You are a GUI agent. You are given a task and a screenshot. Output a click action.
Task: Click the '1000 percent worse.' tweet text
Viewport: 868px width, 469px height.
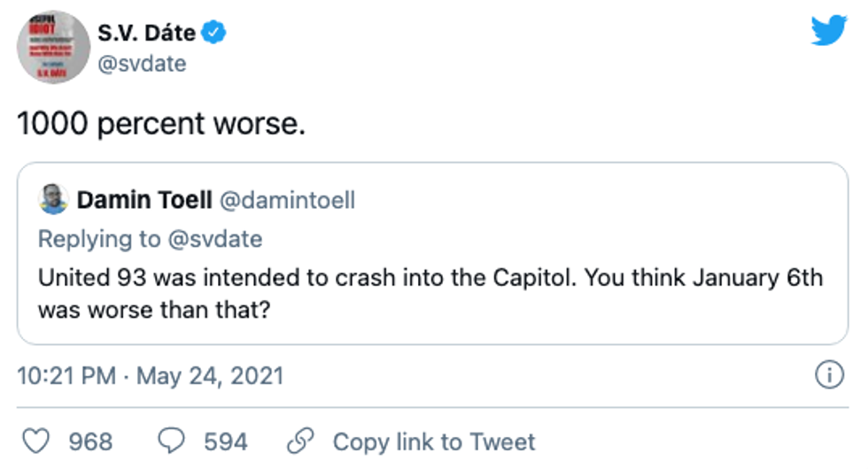pos(161,123)
